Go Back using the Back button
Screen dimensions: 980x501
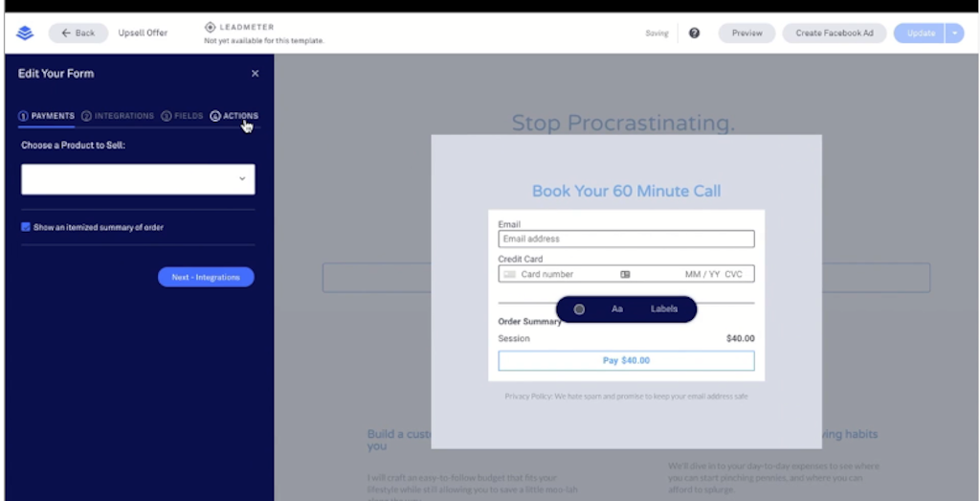click(x=78, y=34)
